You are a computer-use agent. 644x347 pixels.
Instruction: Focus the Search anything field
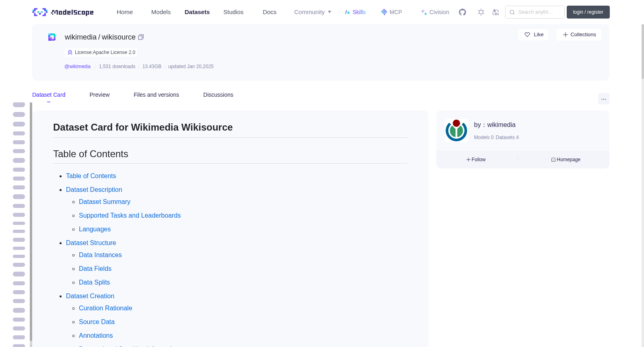[x=535, y=12]
